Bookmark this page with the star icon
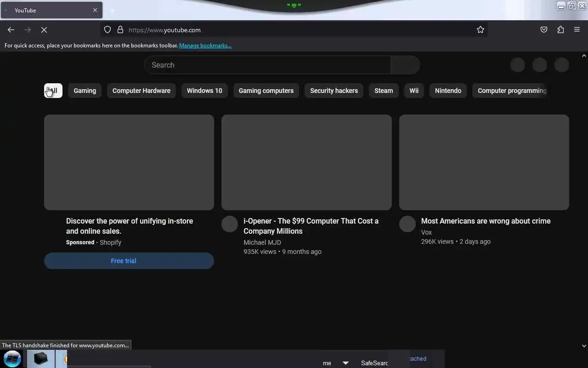The width and height of the screenshot is (588, 368). click(x=481, y=30)
